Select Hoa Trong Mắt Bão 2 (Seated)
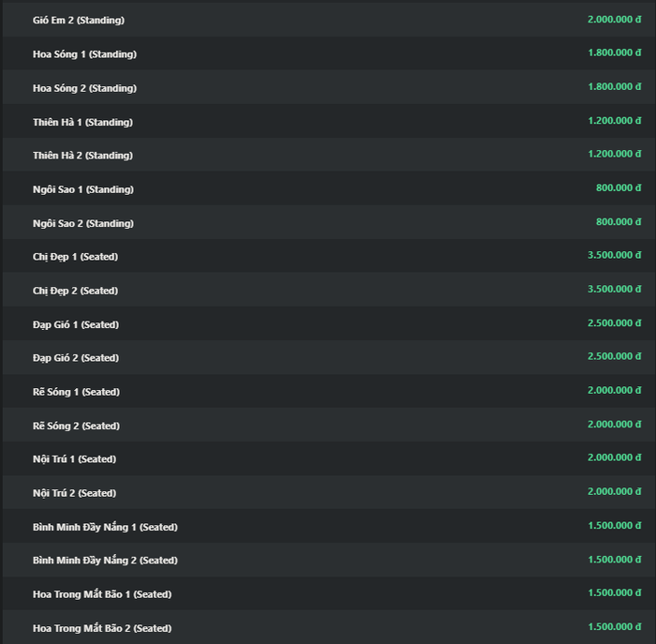The width and height of the screenshot is (656, 644). (x=102, y=628)
